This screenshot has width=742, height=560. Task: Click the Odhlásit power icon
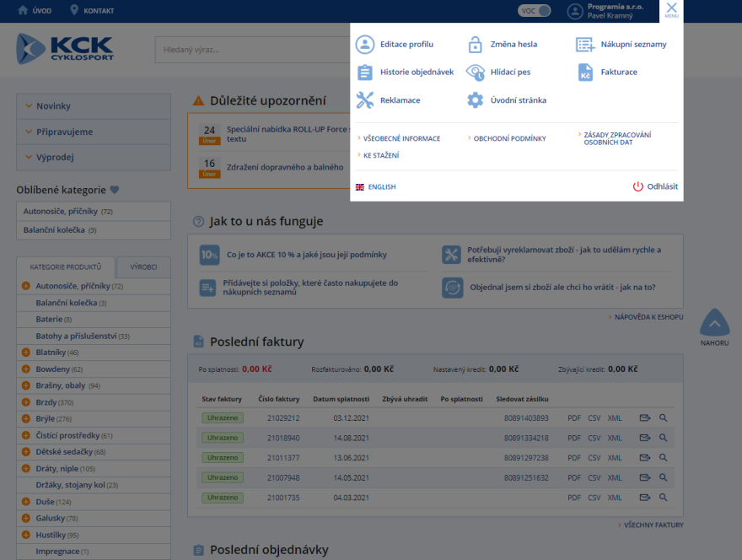[638, 186]
